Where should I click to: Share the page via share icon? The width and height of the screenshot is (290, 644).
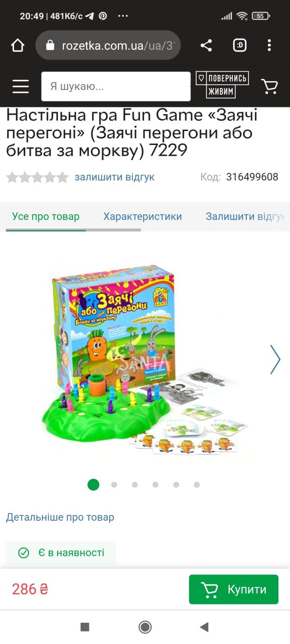pos(206,46)
